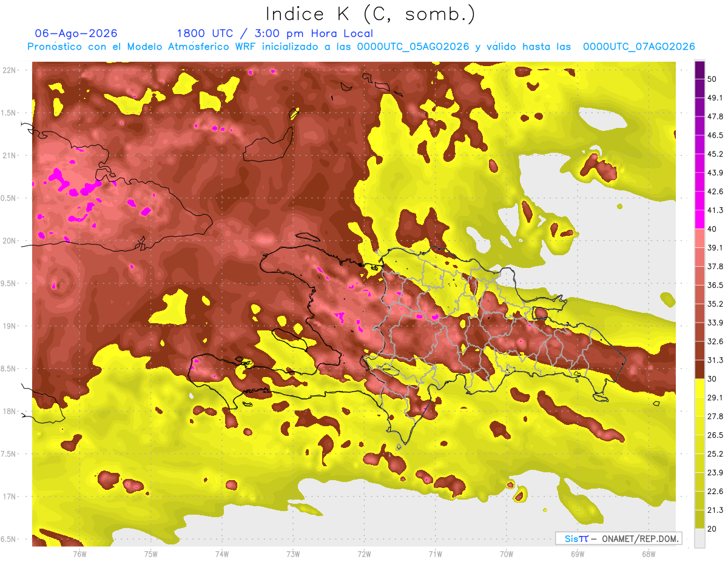Click the '22N' latitude label
This screenshot has width=728, height=562.
point(10,70)
